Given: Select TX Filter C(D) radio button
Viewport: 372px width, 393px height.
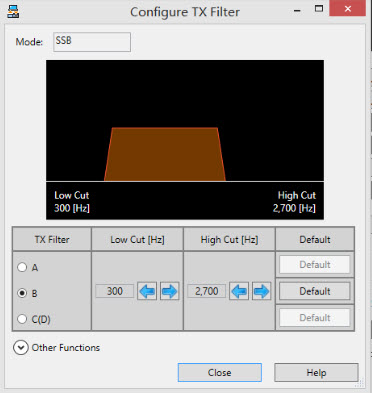Looking at the screenshot, I should point(22,319).
